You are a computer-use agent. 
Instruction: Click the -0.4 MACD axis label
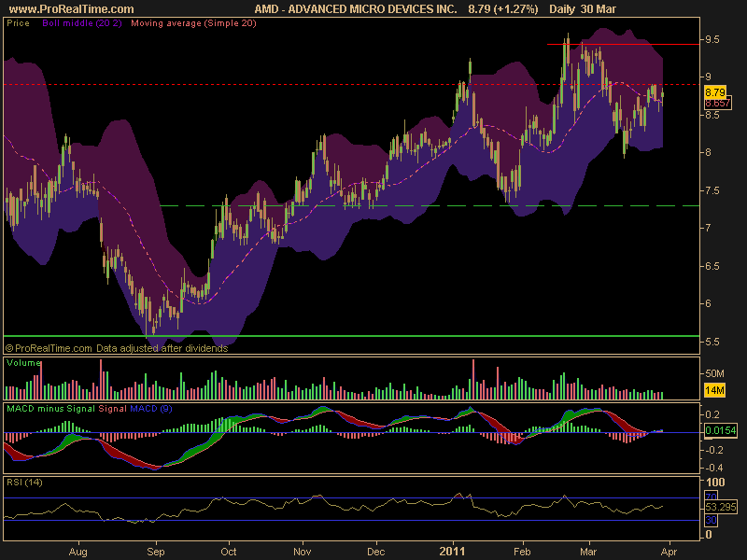[713, 468]
